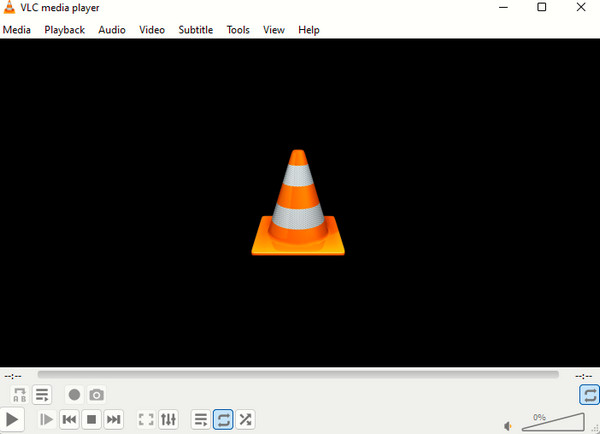Click elapsed time label at left
Viewport: 600px width, 434px height.
pos(13,376)
